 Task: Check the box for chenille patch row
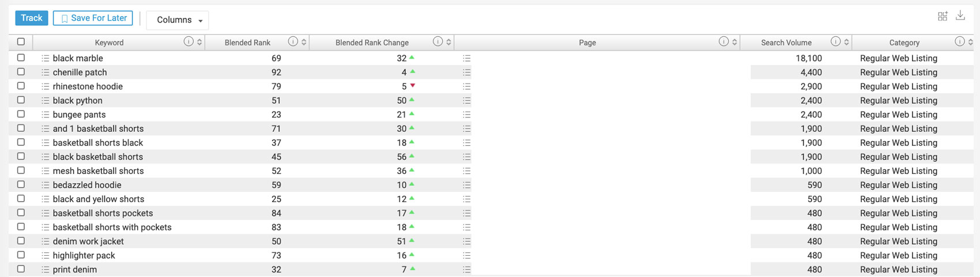point(21,72)
